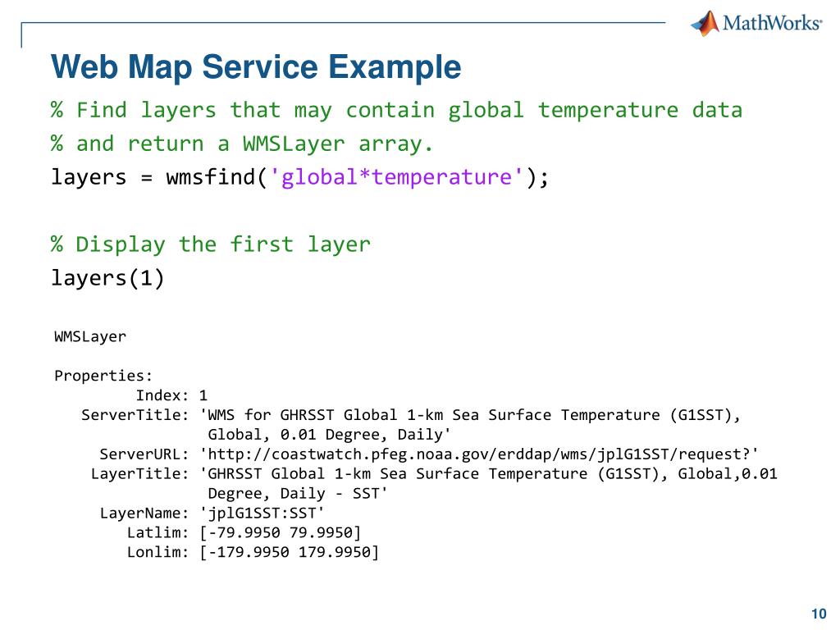Click slide page number 10
Screen dimensions: 840x630
[x=819, y=614]
